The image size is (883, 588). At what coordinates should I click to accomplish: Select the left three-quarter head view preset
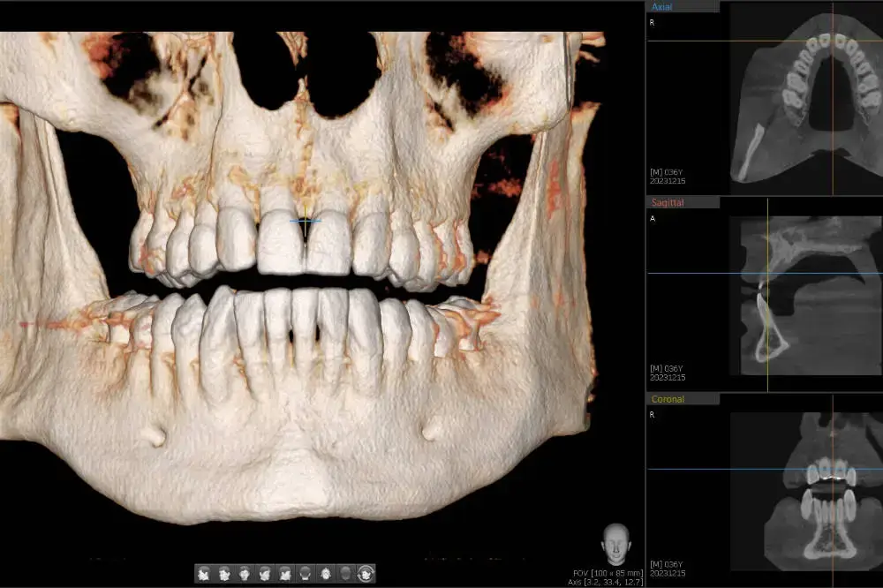tap(265, 573)
